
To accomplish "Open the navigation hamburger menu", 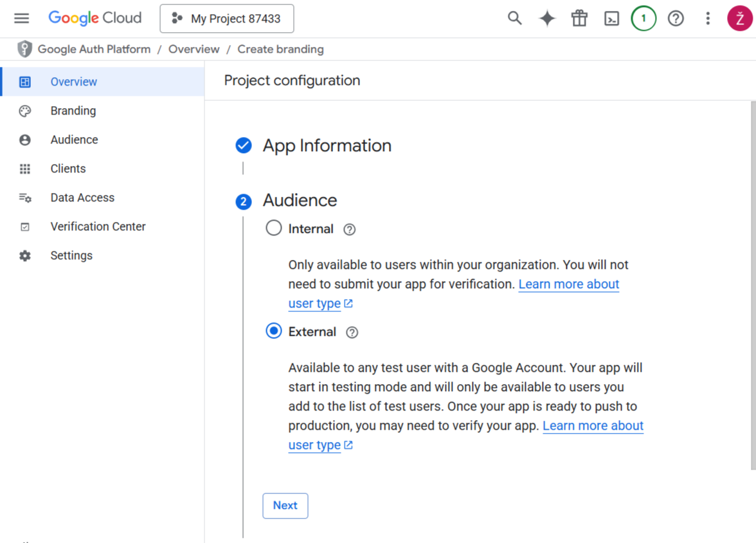I will (21, 18).
